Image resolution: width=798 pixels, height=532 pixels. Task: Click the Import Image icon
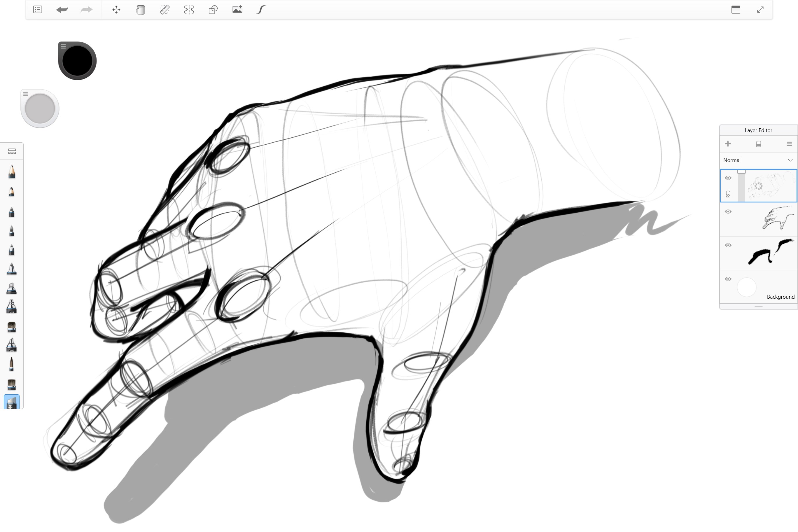click(x=237, y=10)
